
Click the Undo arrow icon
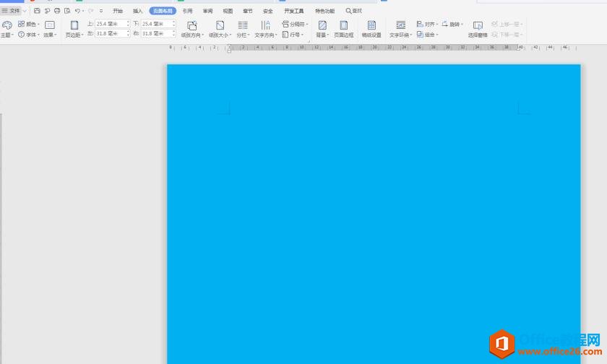(77, 11)
